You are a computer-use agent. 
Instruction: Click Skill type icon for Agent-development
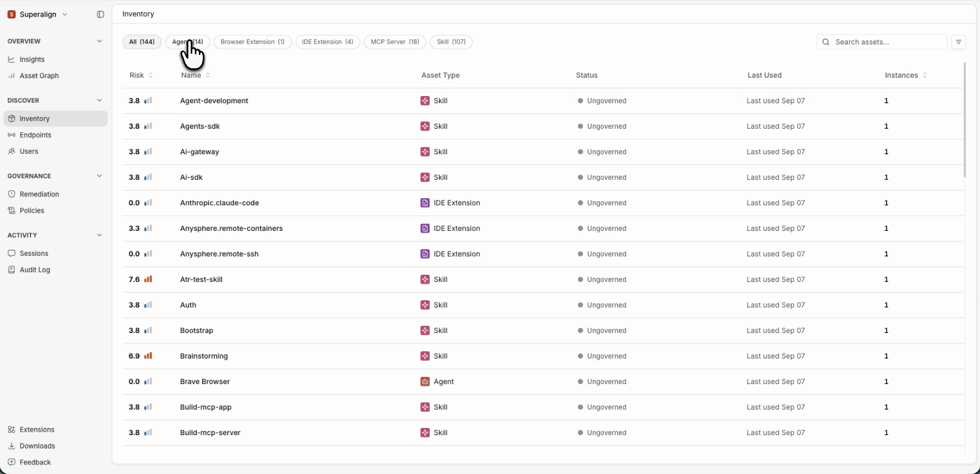[x=425, y=101]
